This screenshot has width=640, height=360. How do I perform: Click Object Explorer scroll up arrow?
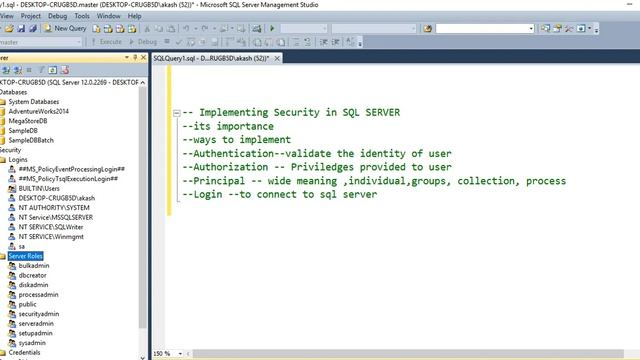(142, 82)
